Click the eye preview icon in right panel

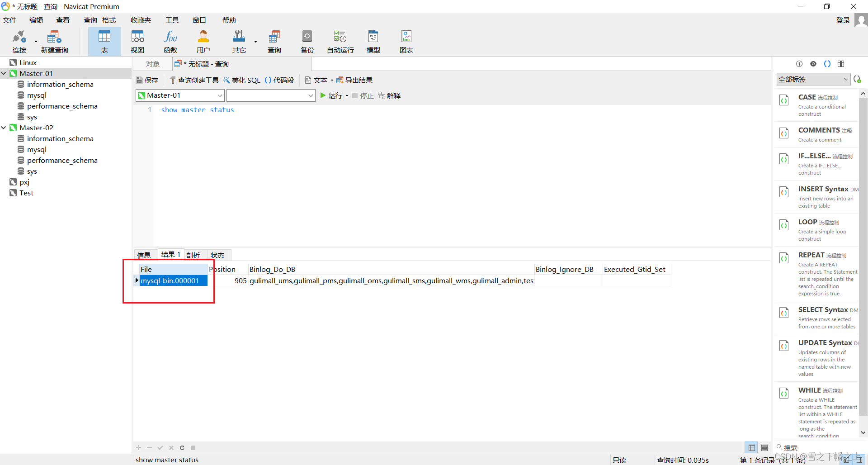point(813,64)
